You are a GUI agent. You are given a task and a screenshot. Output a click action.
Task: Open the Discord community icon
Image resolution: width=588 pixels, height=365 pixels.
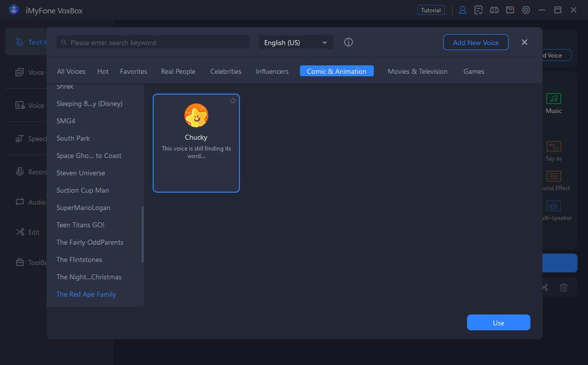pos(494,10)
